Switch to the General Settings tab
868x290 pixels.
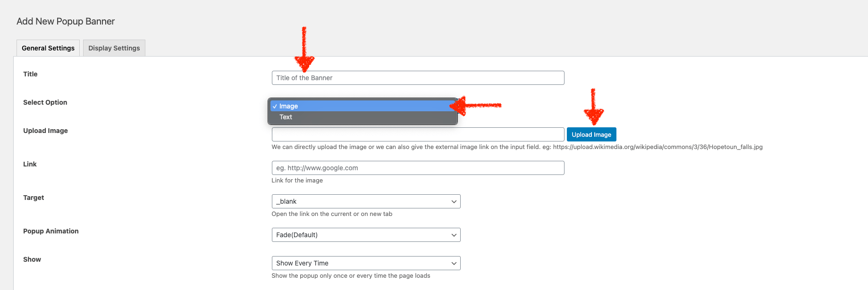point(48,48)
